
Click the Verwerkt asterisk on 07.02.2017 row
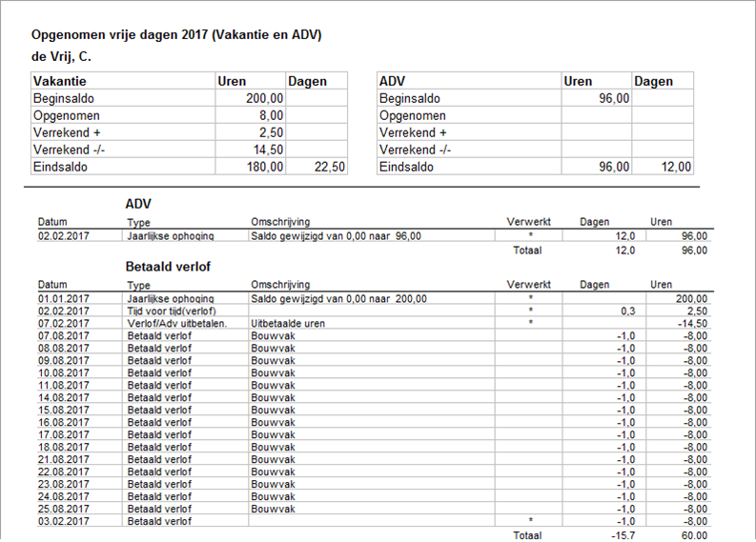point(530,322)
